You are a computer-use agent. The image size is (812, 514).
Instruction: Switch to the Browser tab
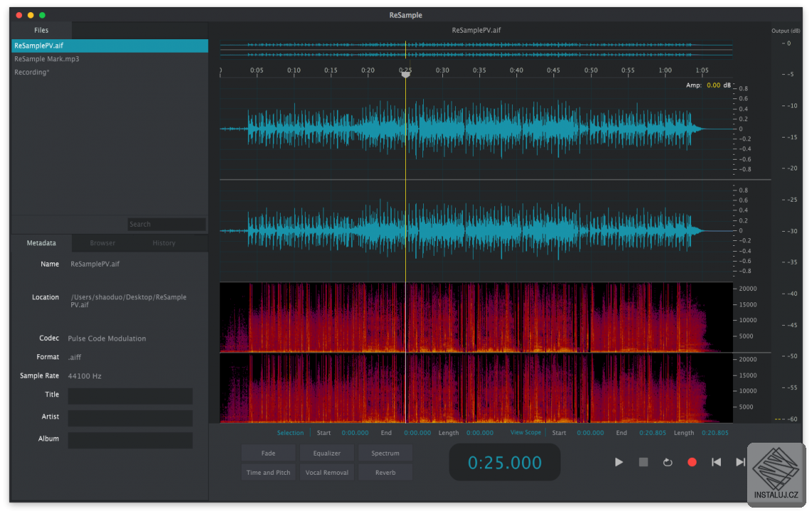[x=103, y=243]
